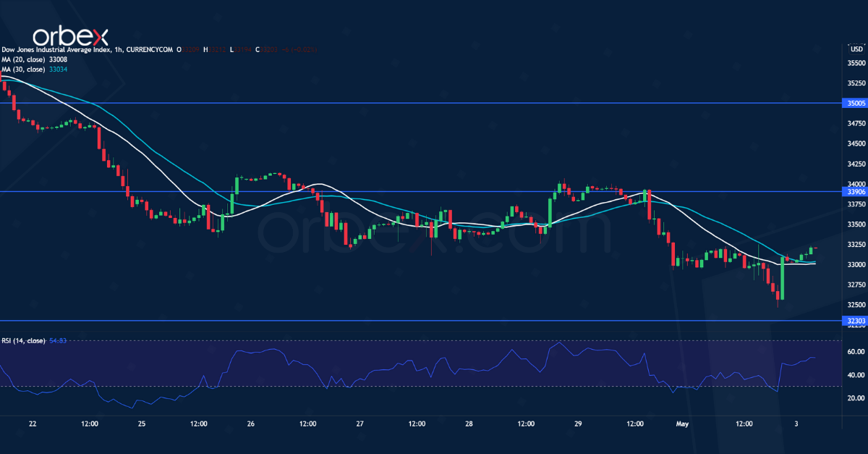Screen dimensions: 868x454
Task: Click the '25' date label on time axis
Action: 142,423
